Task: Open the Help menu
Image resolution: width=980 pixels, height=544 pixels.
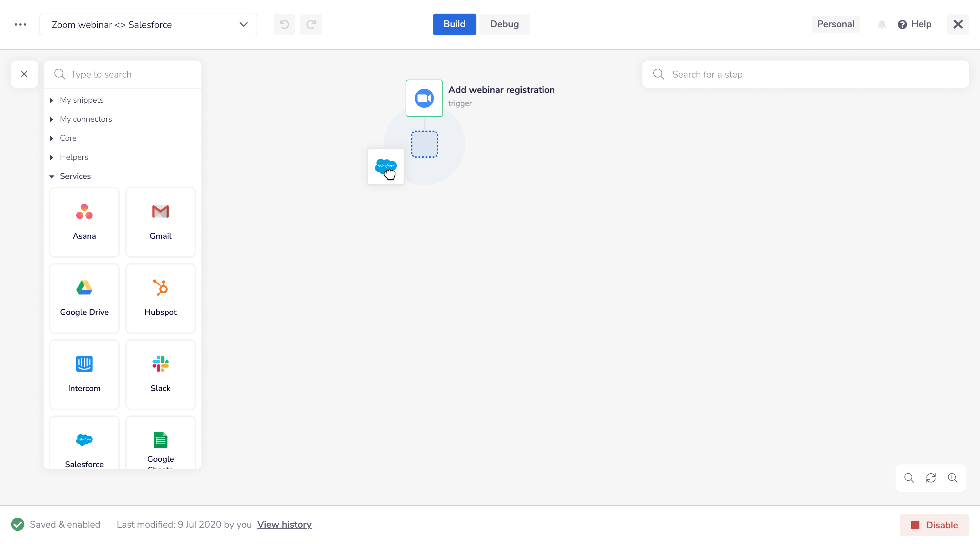Action: 915,24
